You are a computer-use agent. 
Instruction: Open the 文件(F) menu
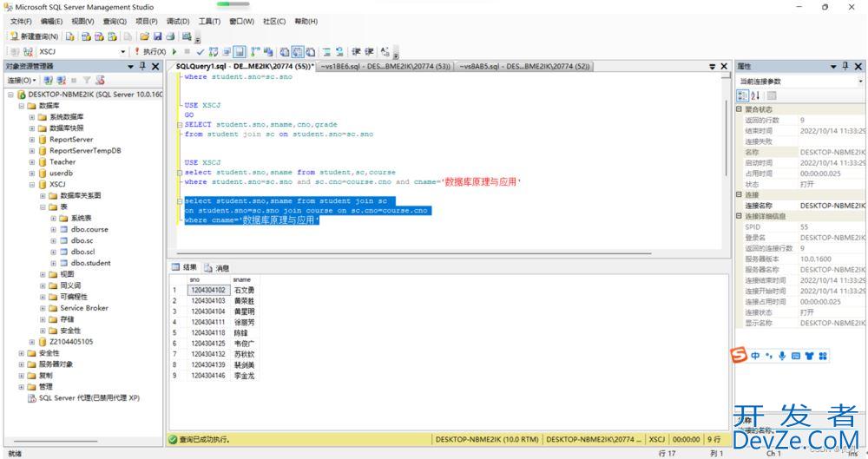coord(21,21)
